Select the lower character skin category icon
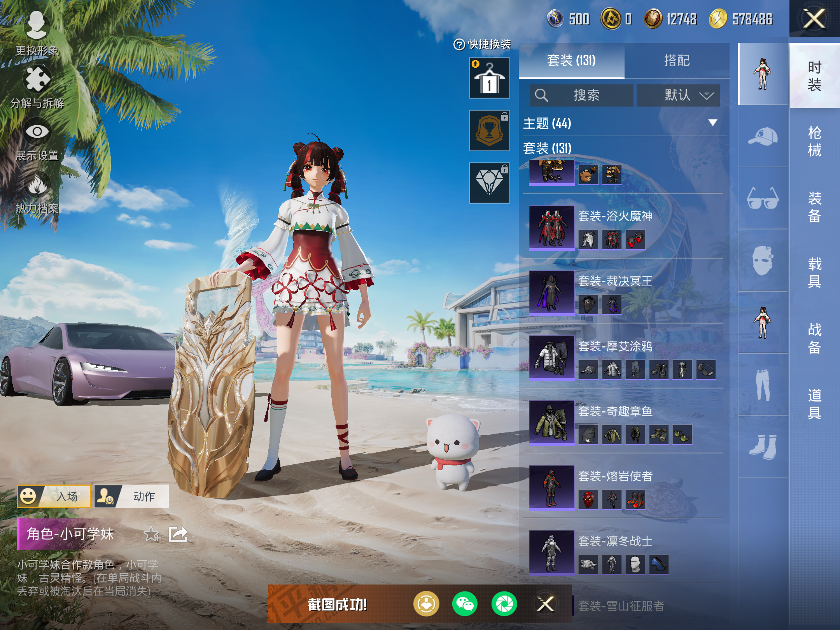 click(763, 323)
